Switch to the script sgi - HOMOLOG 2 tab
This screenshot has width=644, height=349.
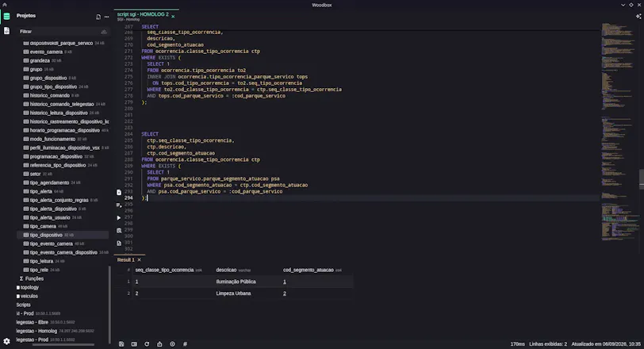pyautogui.click(x=143, y=14)
